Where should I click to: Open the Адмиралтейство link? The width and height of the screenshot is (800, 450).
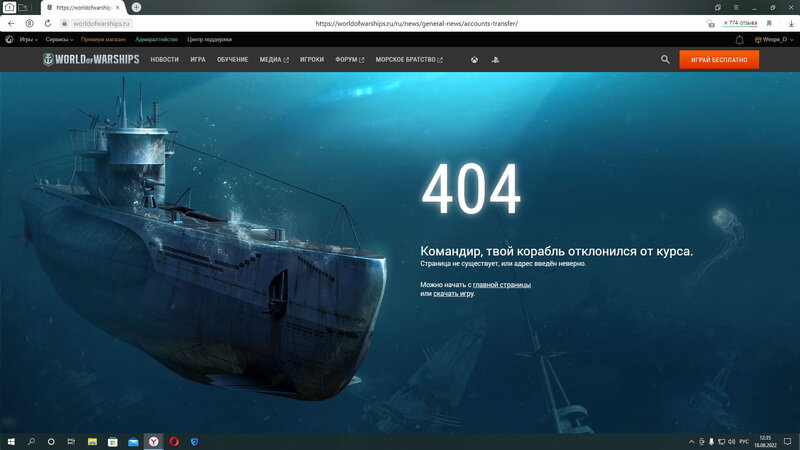[x=156, y=39]
